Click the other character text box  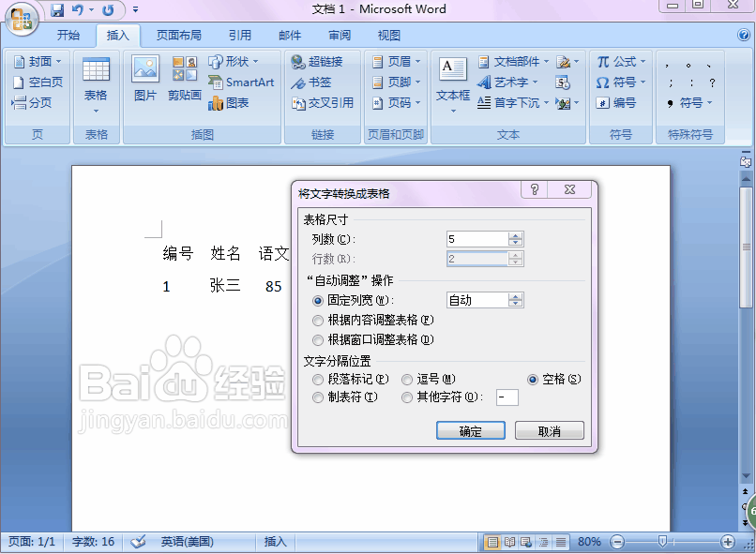(x=507, y=397)
